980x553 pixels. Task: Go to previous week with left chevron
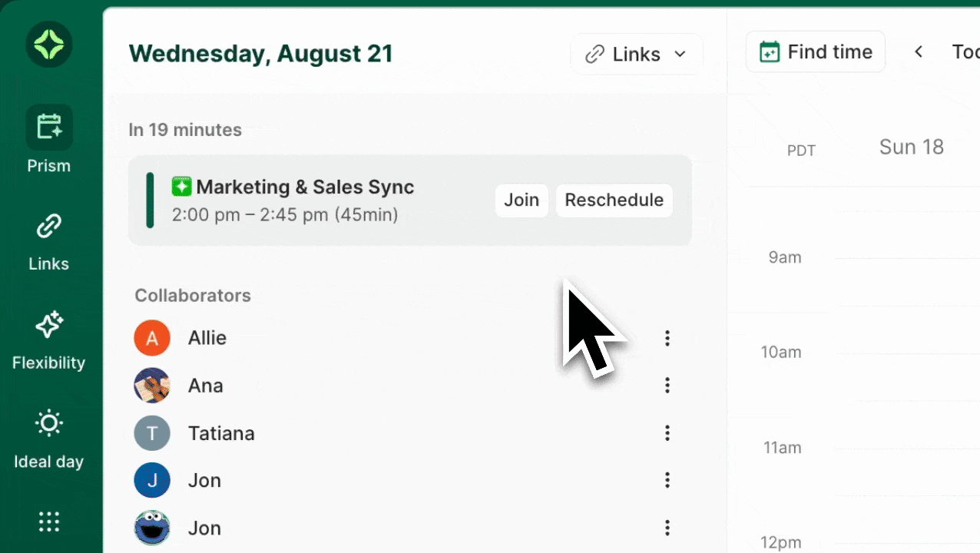tap(919, 52)
